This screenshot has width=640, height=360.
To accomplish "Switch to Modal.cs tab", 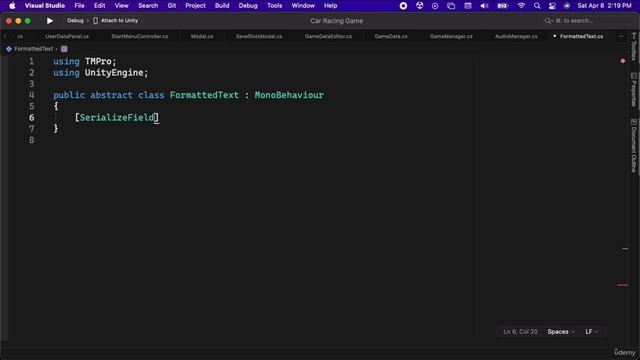I will point(202,36).
